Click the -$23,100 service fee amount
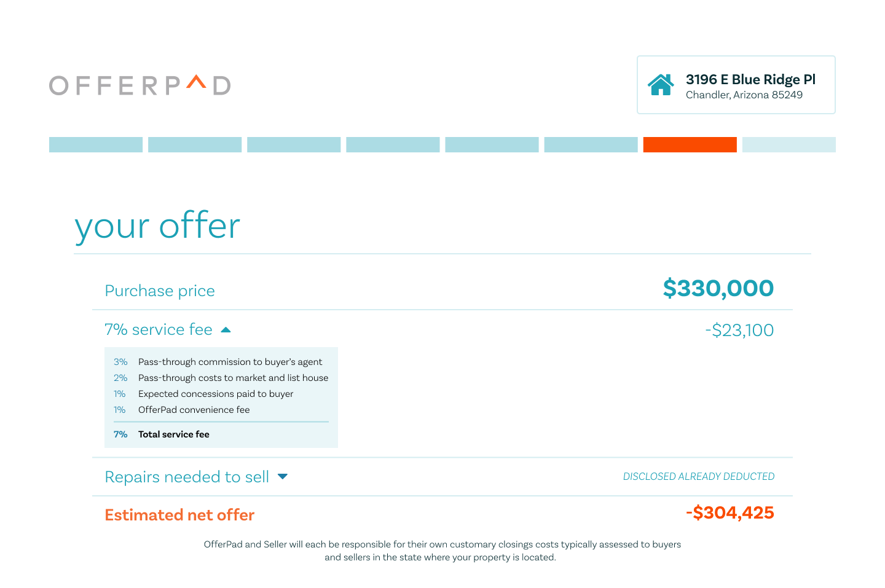This screenshot has height=588, width=885. click(739, 331)
